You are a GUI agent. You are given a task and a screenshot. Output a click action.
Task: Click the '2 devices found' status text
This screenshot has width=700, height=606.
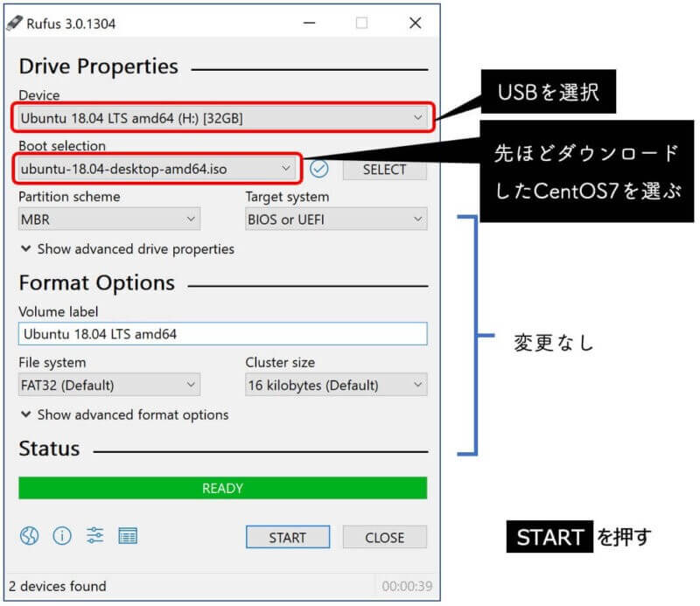tap(58, 586)
